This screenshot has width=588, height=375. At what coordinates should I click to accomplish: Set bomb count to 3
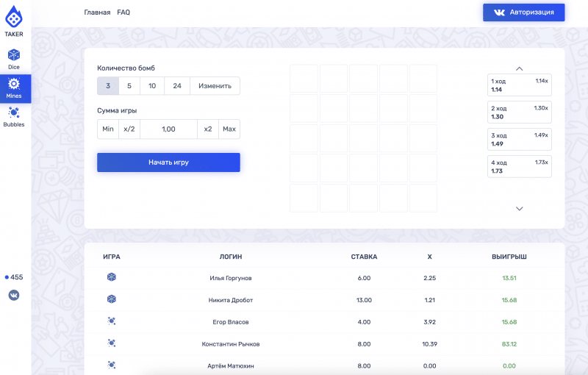[108, 86]
